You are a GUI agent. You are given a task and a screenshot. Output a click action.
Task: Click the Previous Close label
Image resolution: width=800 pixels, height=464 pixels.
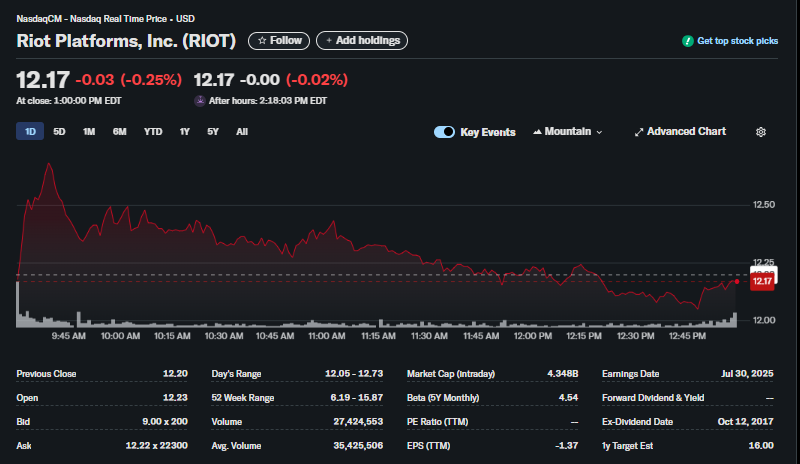(x=46, y=374)
